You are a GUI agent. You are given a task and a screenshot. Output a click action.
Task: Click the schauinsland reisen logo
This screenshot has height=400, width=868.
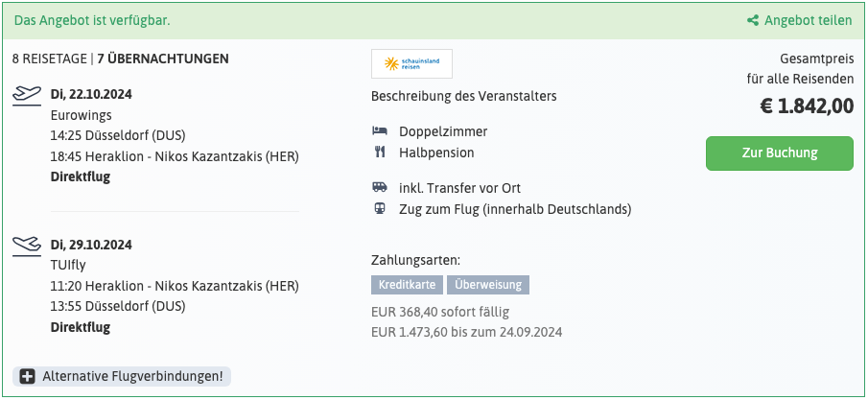click(411, 64)
